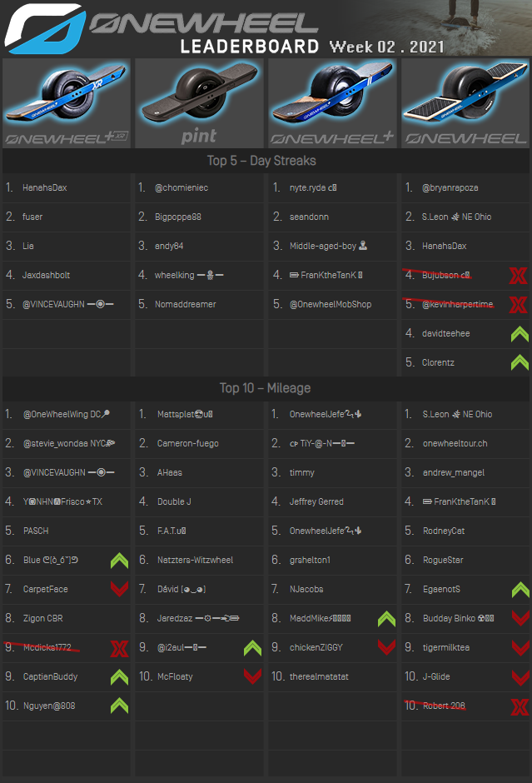Image resolution: width=532 pixels, height=783 pixels.
Task: Click the @chomieniec rider name
Action: (x=181, y=187)
